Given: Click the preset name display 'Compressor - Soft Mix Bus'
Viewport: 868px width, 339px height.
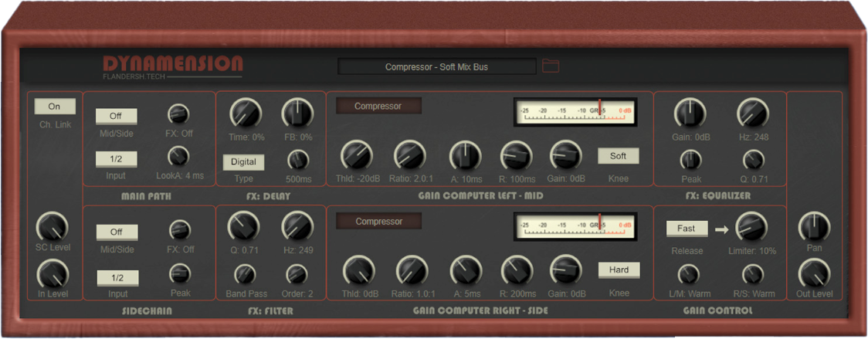Looking at the screenshot, I should (x=437, y=67).
